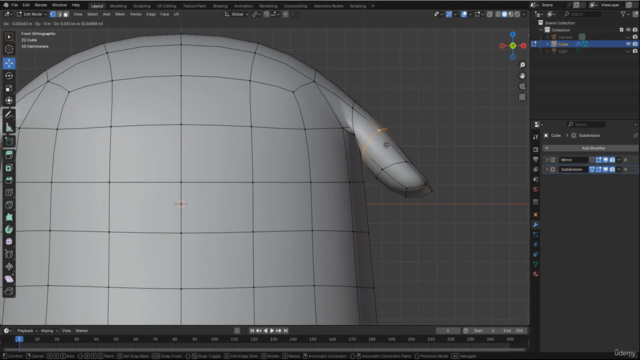The image size is (640, 360).
Task: Toggle X-Ray viewport display
Action: pyautogui.click(x=489, y=14)
